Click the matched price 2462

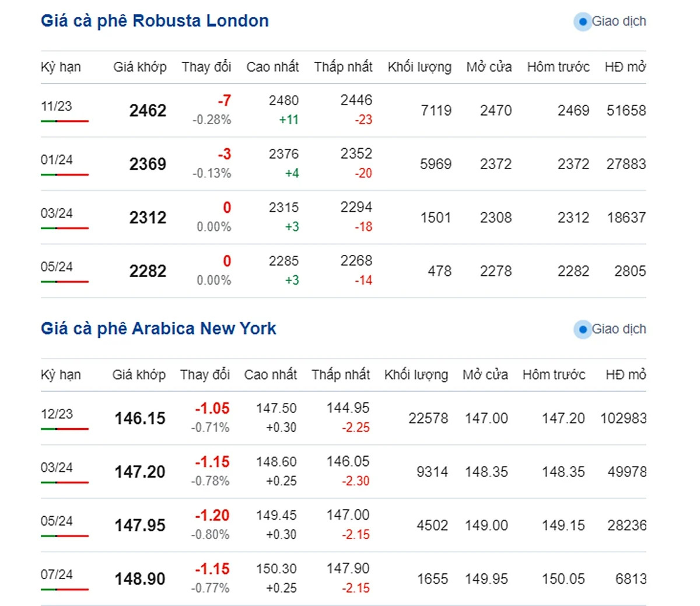coord(148,111)
